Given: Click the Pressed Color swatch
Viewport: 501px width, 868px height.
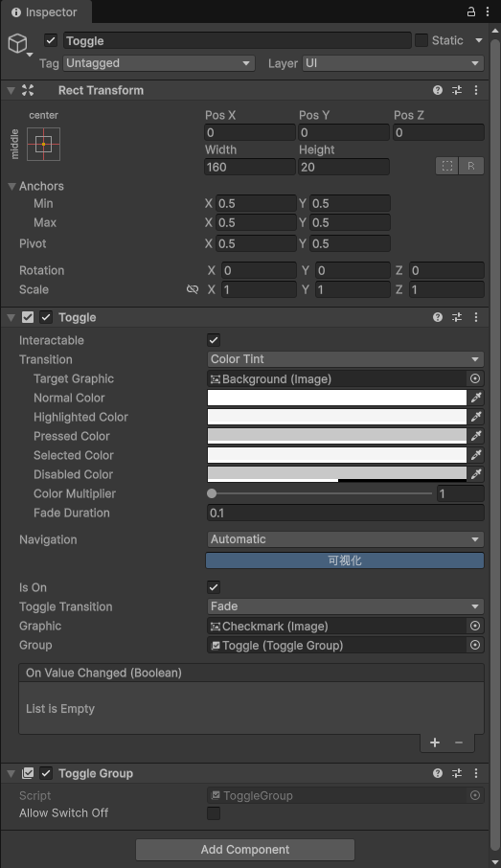Looking at the screenshot, I should tap(337, 436).
